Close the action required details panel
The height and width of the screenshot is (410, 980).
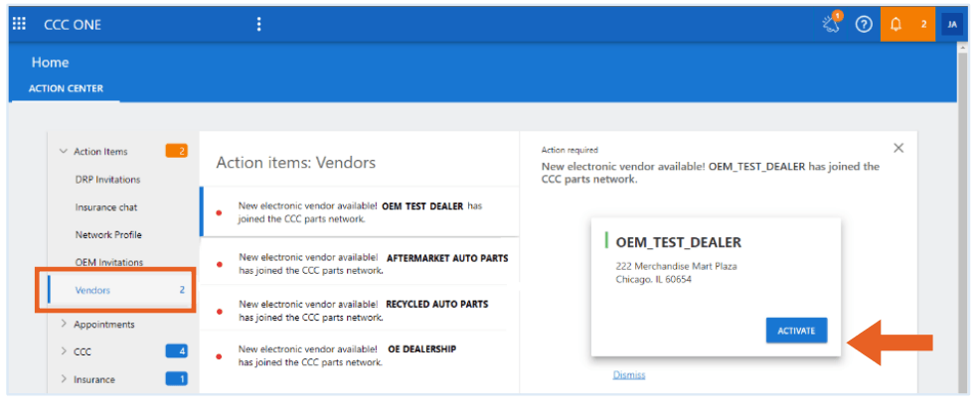tap(898, 148)
